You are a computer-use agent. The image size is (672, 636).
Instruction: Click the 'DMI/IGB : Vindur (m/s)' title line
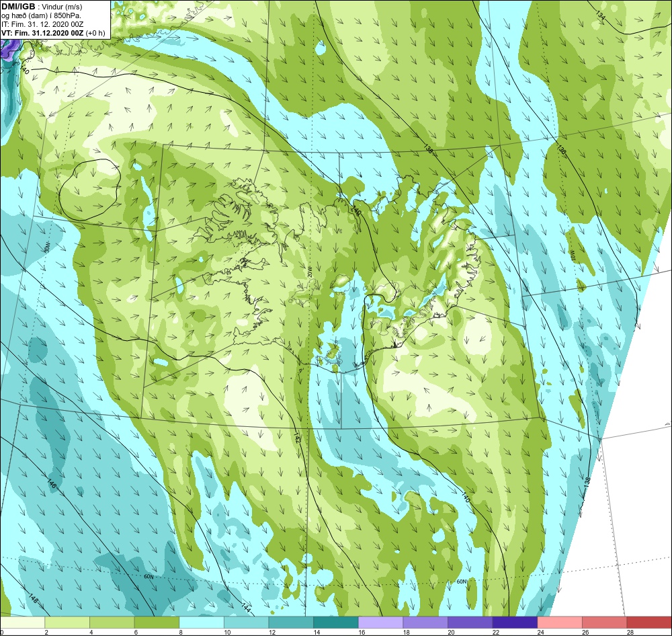[x=42, y=7]
